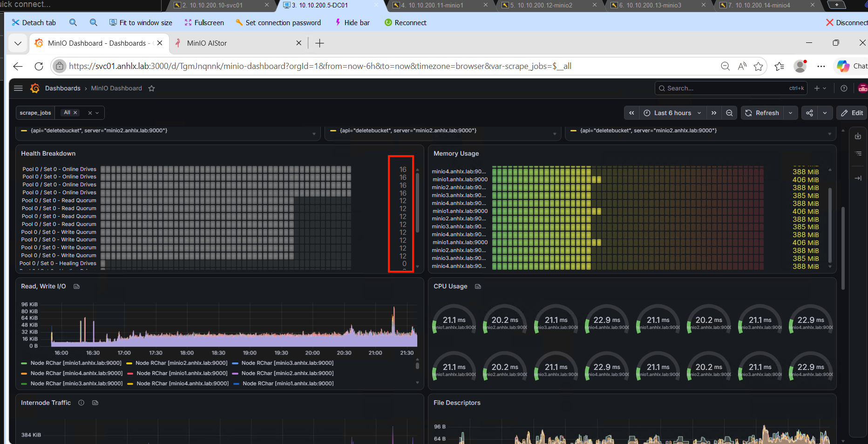The width and height of the screenshot is (868, 444).
Task: Click the browser address bar URL
Action: tap(320, 66)
